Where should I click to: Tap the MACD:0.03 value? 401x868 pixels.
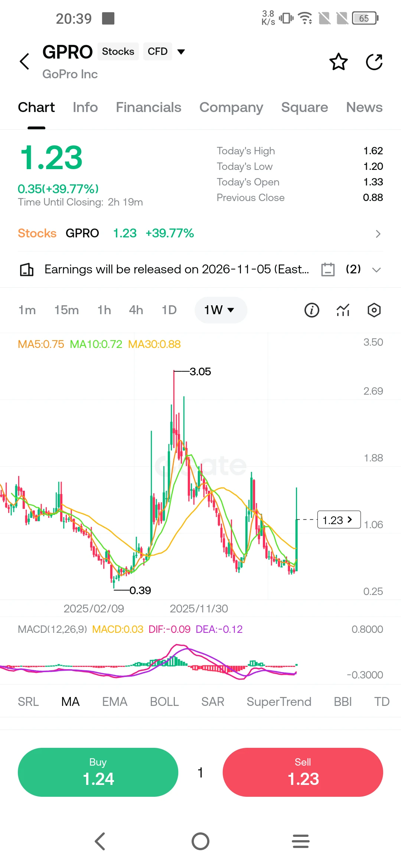click(x=118, y=629)
